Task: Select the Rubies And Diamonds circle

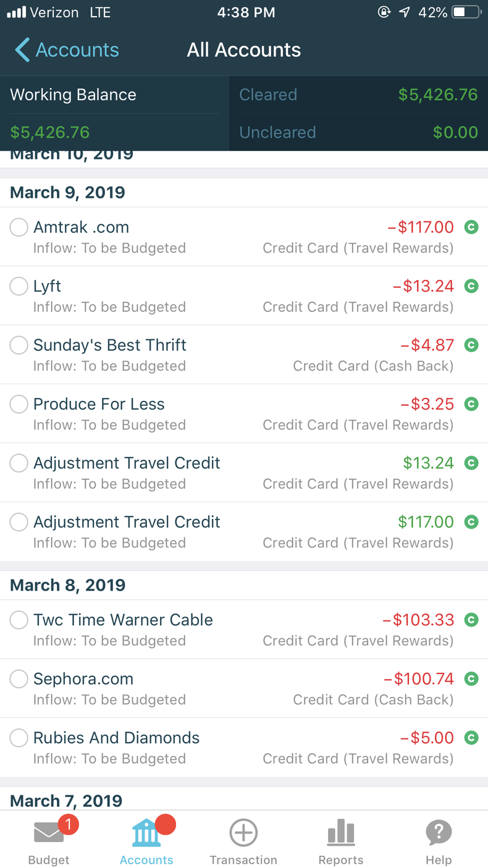Action: pyautogui.click(x=19, y=738)
